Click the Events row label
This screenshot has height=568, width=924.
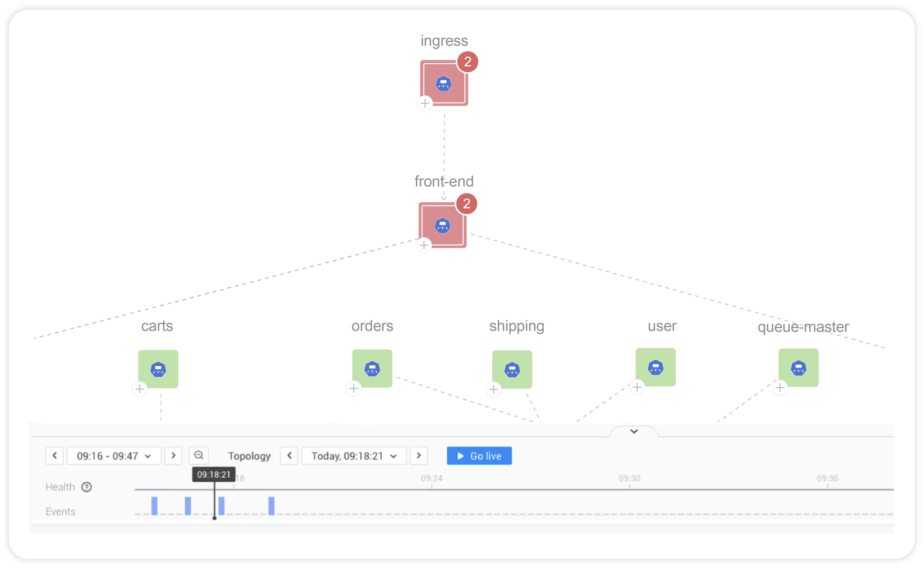click(60, 512)
